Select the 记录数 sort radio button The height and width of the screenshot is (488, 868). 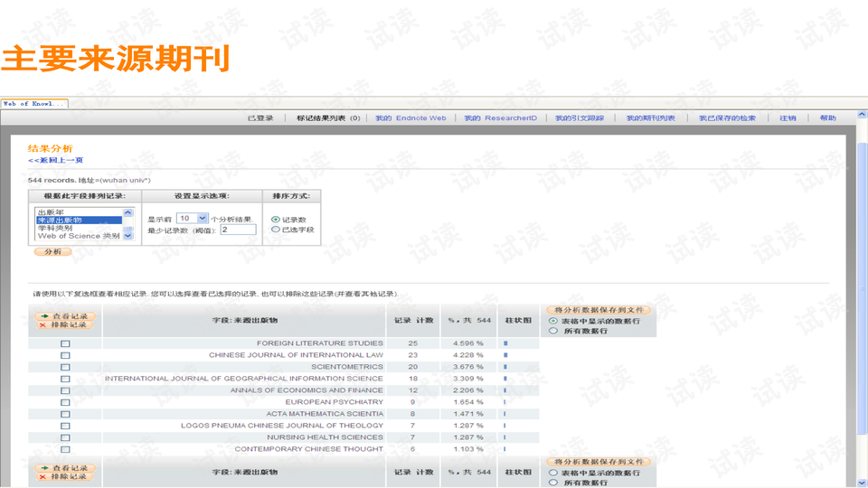(275, 220)
